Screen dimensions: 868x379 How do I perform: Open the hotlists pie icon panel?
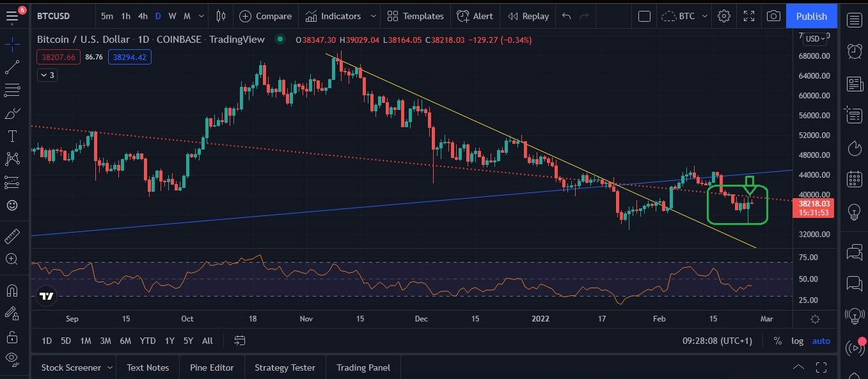coord(854,148)
